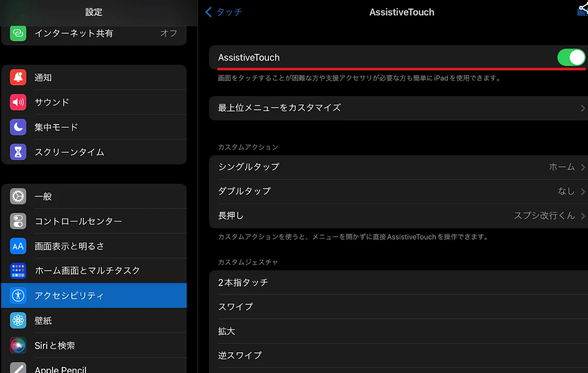Open 最上位メニューをカスタマイズ
The width and height of the screenshot is (588, 373).
point(399,108)
